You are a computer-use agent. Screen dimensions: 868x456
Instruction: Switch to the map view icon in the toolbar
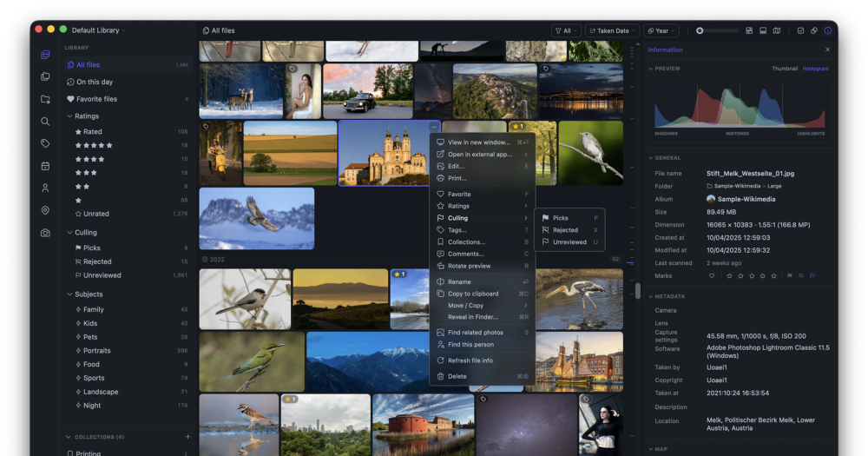777,31
